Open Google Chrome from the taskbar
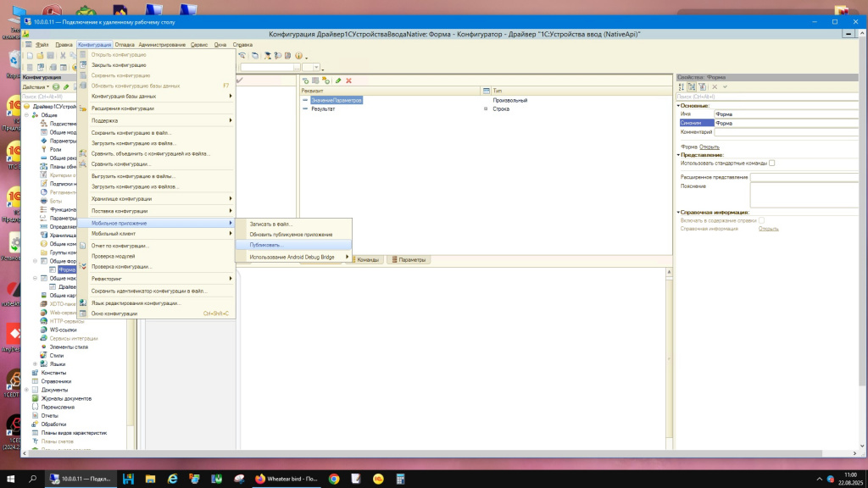The height and width of the screenshot is (488, 868). [334, 480]
